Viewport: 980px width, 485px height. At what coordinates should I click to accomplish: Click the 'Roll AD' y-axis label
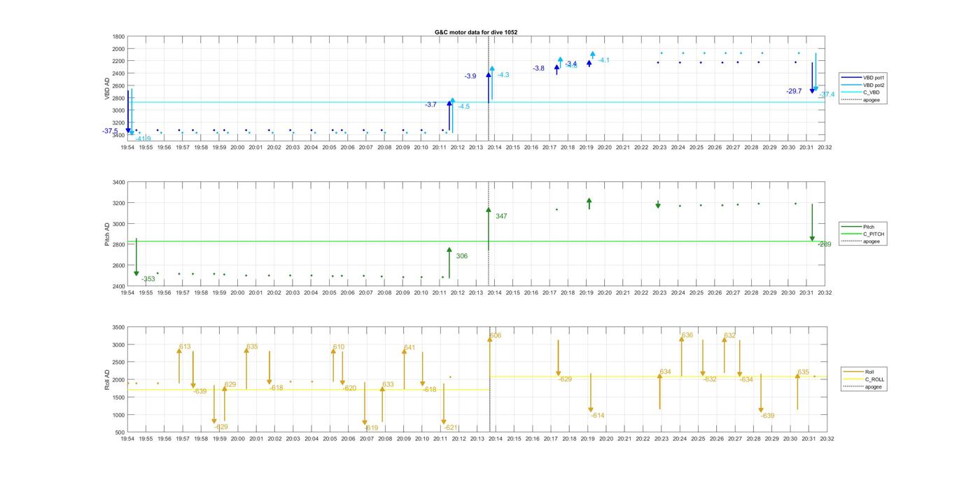click(107, 379)
